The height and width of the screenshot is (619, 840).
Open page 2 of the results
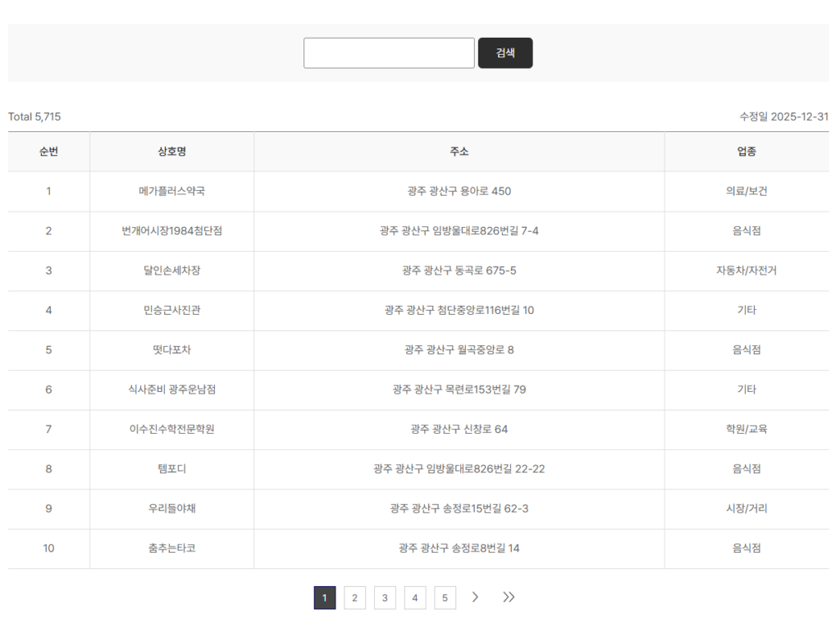tap(354, 598)
